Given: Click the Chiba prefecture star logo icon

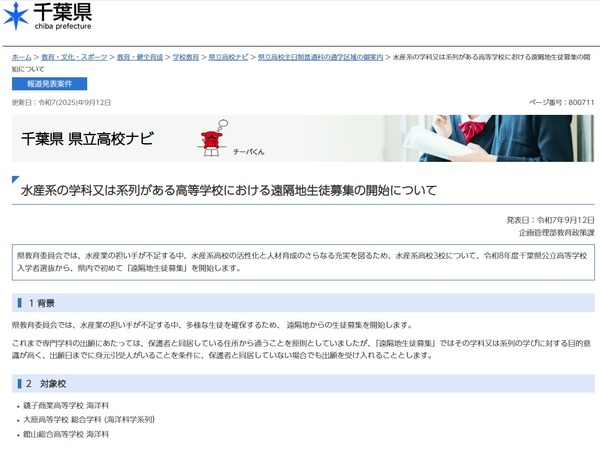Looking at the screenshot, I should click(17, 16).
